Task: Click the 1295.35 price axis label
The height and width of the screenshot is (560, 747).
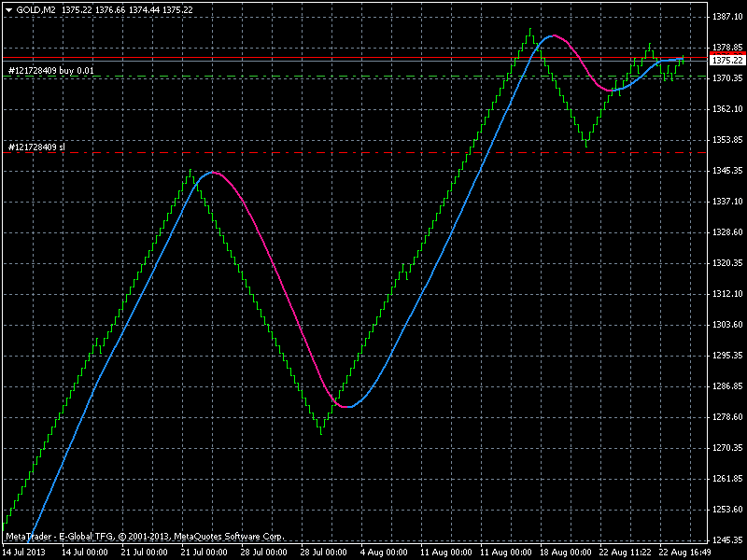Action: click(727, 356)
